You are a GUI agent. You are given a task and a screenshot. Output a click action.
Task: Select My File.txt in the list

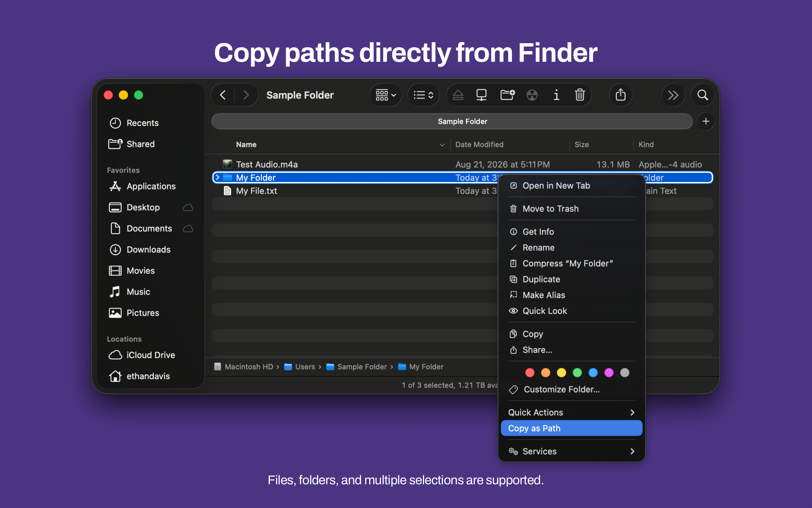(x=256, y=191)
